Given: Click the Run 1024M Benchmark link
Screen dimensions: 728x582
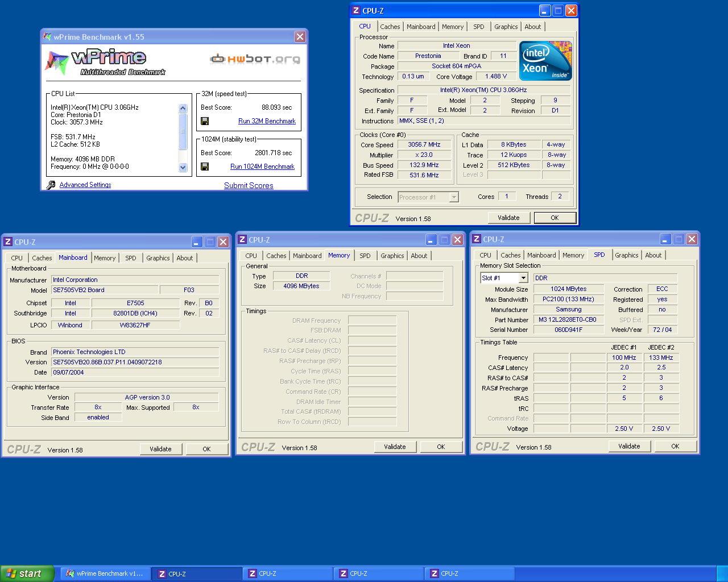Looking at the screenshot, I should coord(262,167).
